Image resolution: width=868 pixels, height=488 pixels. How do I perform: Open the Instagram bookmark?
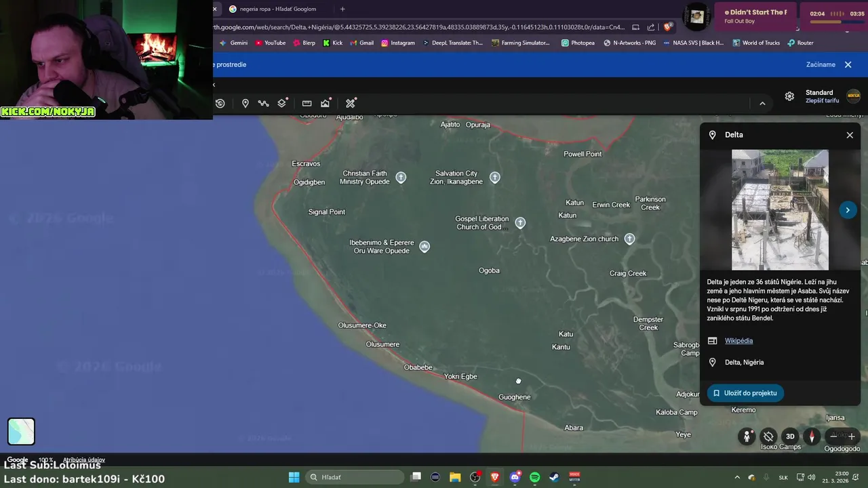[398, 43]
